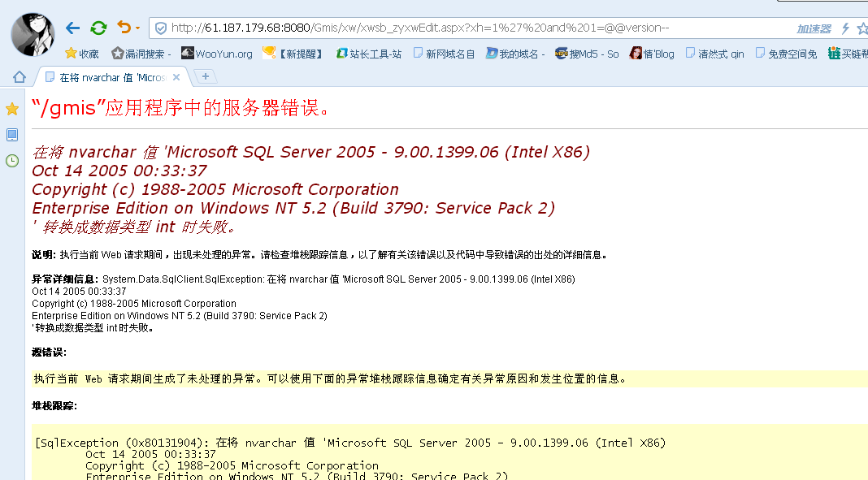Open a new tab with plus button
Viewport: 868px width, 480px height.
206,76
